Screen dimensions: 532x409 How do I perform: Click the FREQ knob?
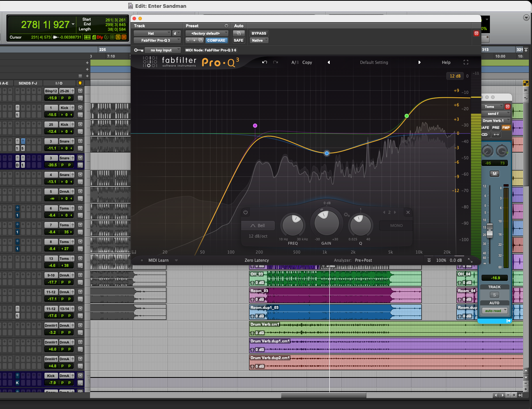(293, 224)
